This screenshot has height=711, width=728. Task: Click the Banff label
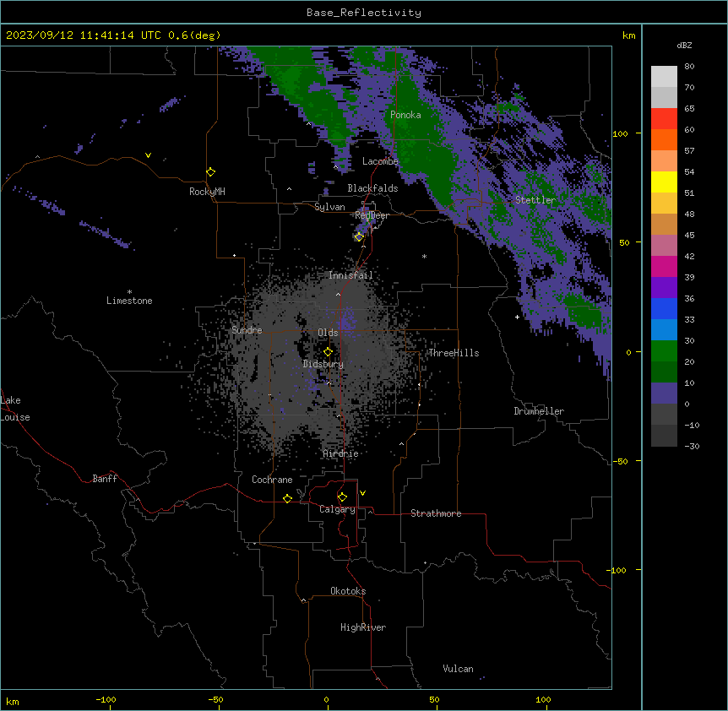tap(105, 479)
